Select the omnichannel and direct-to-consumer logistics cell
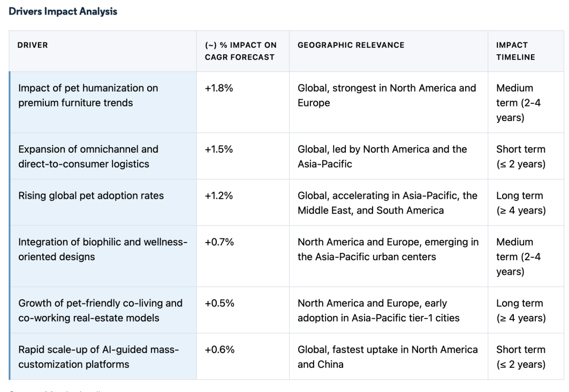Image resolution: width=569 pixels, height=392 pixels. coord(88,156)
